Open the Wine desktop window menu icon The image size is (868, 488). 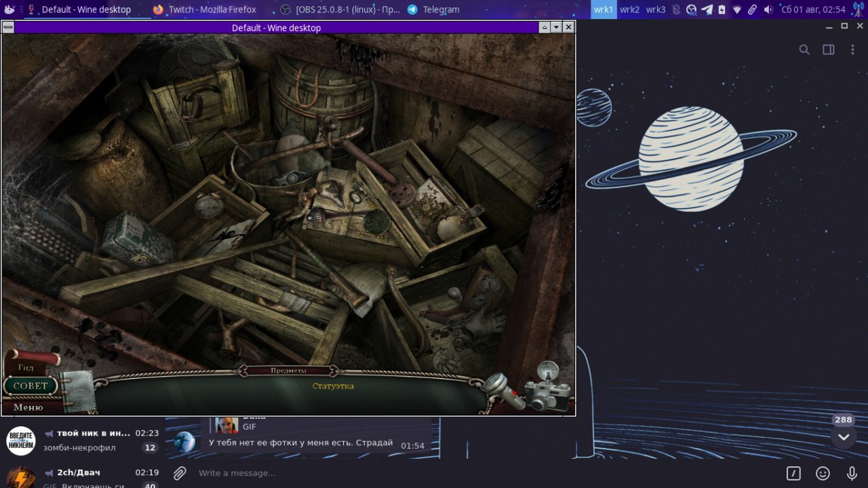pos(7,27)
